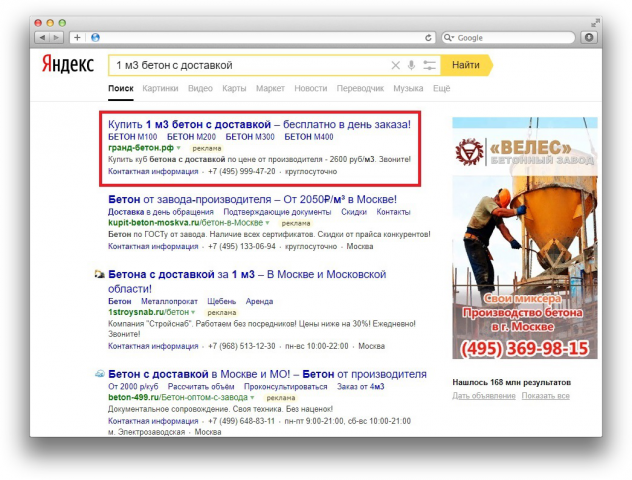Open the 'Заказ от 4м3' sitelink
The image size is (632, 480).
coord(360,387)
